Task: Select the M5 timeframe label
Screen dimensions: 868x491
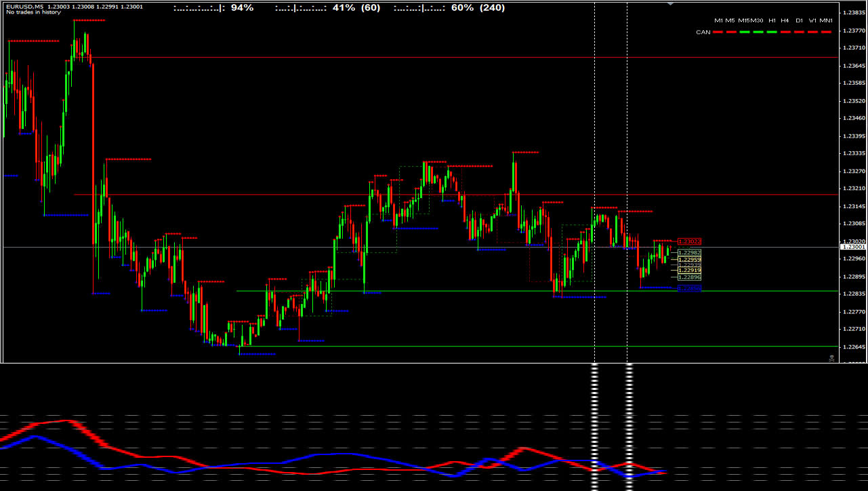Action: 730,20
